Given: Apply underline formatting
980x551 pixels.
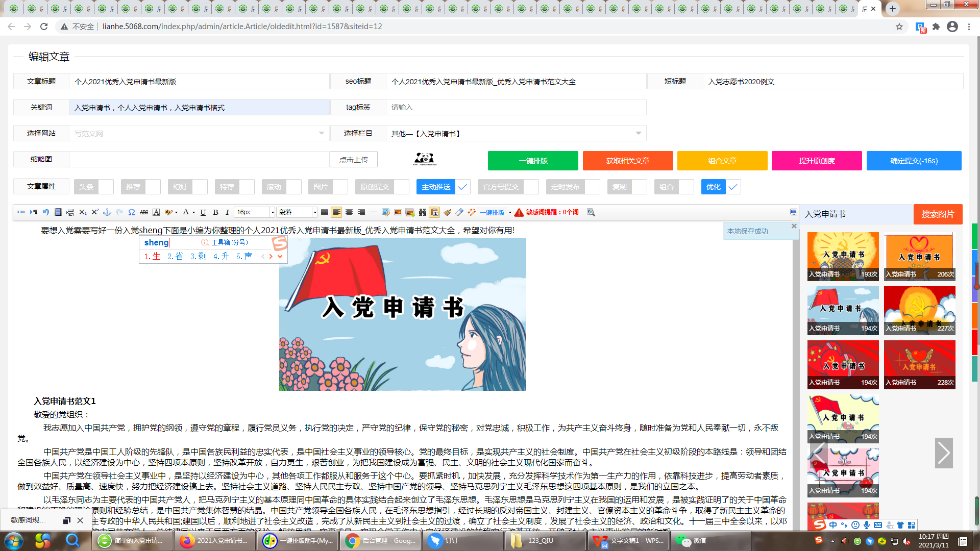Looking at the screenshot, I should 203,212.
